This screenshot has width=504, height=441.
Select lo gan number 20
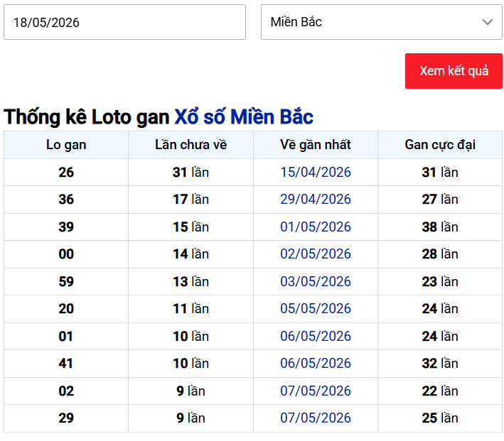66,308
